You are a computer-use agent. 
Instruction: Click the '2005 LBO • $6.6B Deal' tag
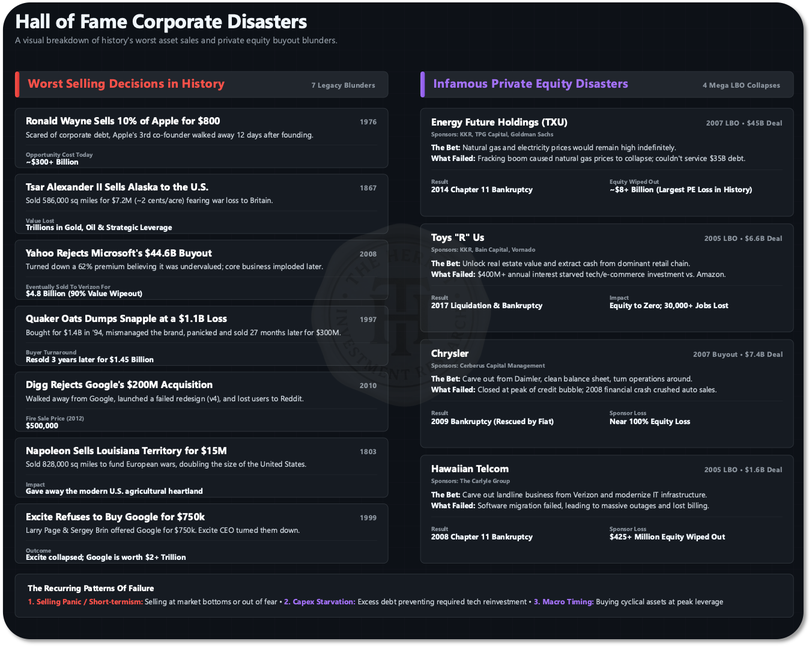(x=744, y=238)
